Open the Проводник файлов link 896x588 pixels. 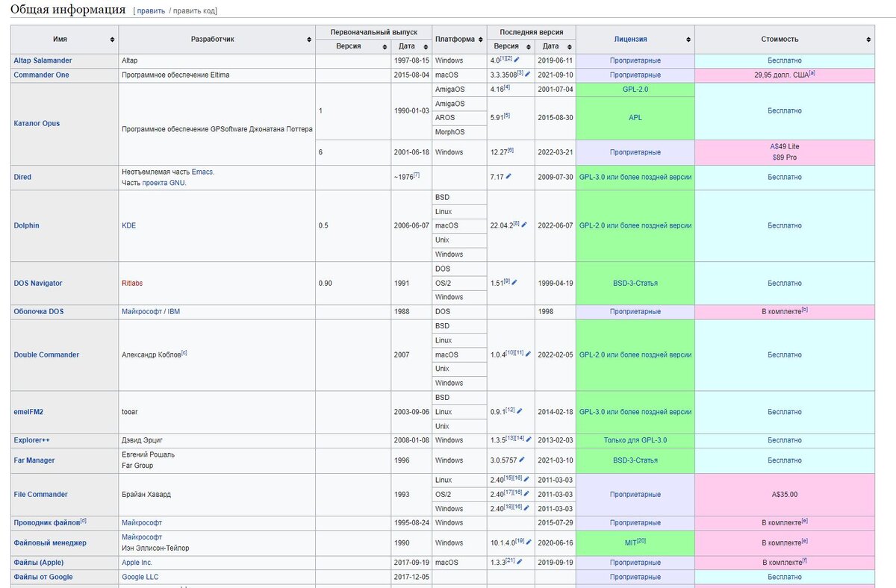pyautogui.click(x=46, y=522)
